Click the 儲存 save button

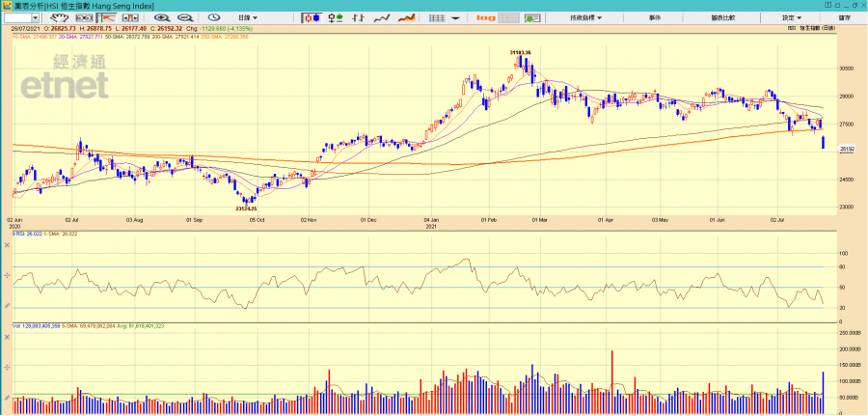(x=845, y=17)
